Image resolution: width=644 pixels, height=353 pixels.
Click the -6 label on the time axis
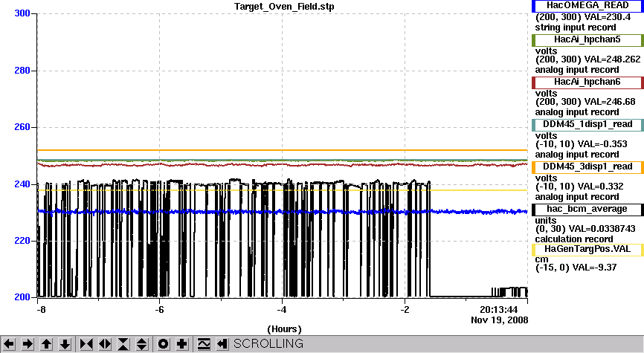[x=159, y=309]
